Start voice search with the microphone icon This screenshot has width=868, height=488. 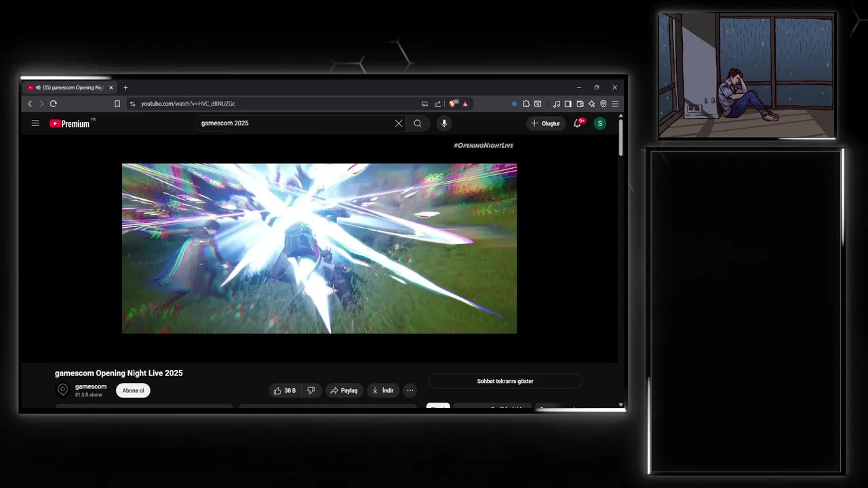[x=444, y=123]
